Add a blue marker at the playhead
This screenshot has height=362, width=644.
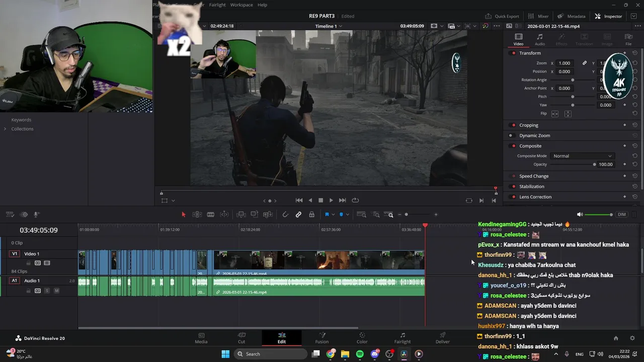point(341,215)
